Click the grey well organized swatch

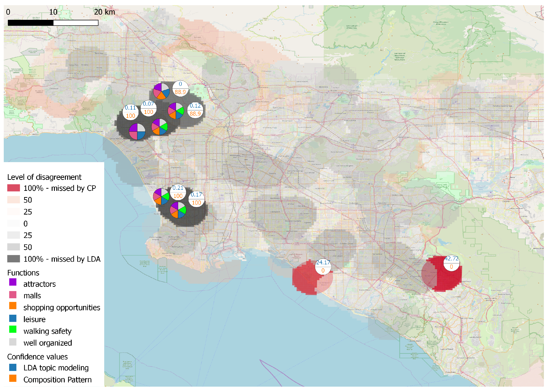(13, 342)
